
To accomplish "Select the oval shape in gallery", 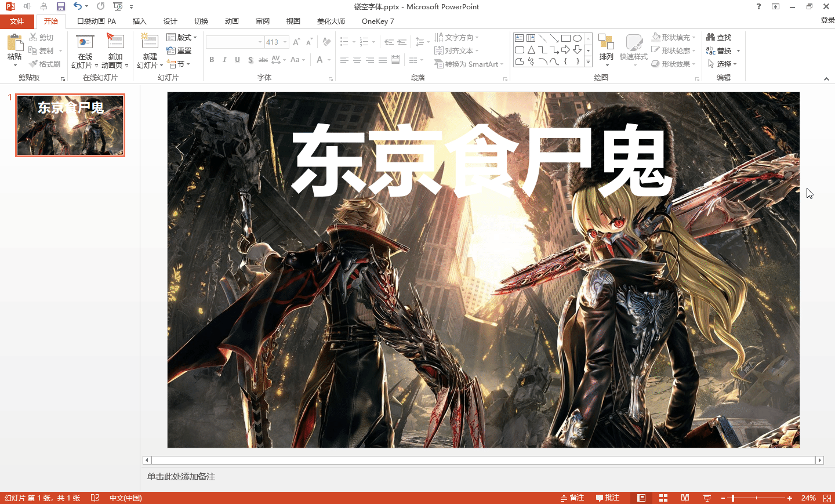I will (x=577, y=38).
